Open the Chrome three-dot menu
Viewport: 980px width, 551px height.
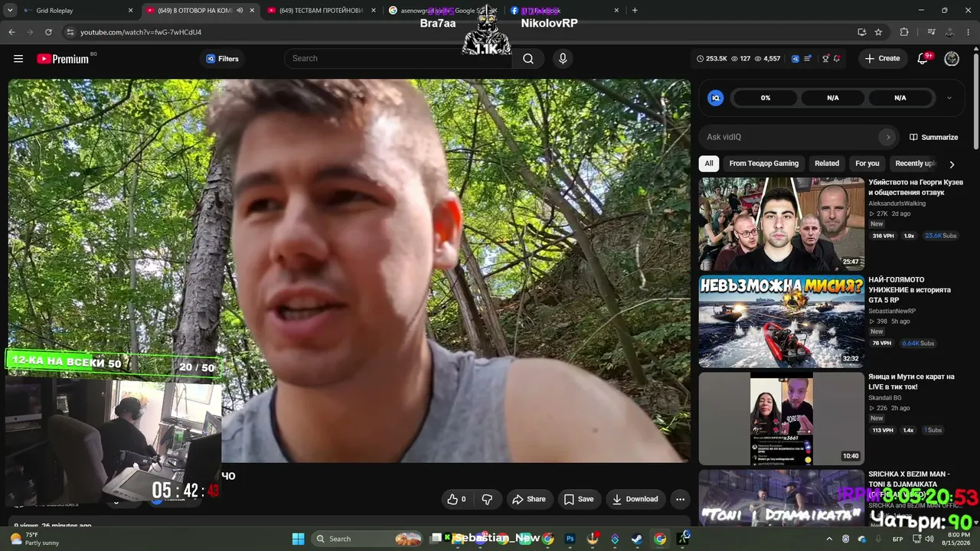[969, 32]
